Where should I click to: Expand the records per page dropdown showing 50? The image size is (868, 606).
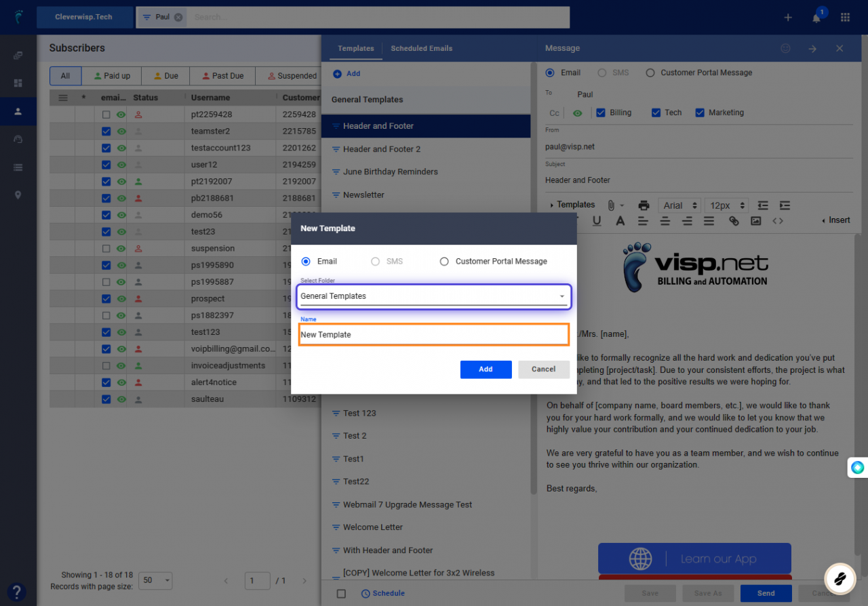[155, 580]
